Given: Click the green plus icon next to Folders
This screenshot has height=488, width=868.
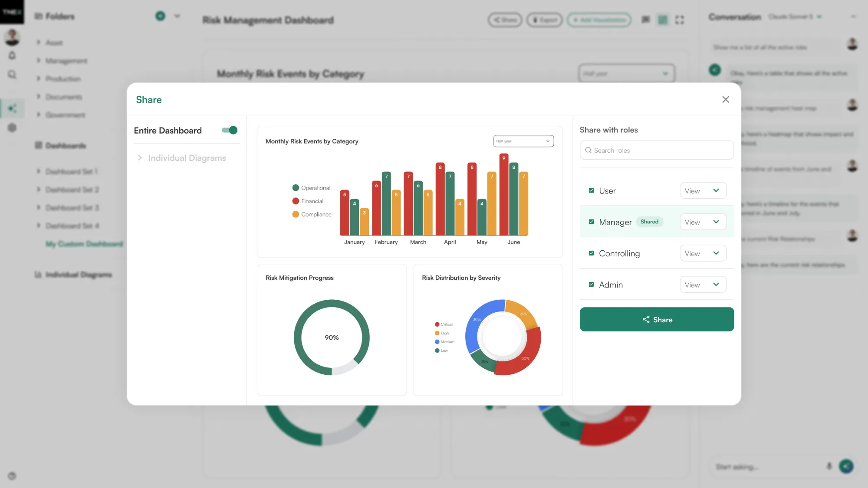Looking at the screenshot, I should click(x=160, y=16).
